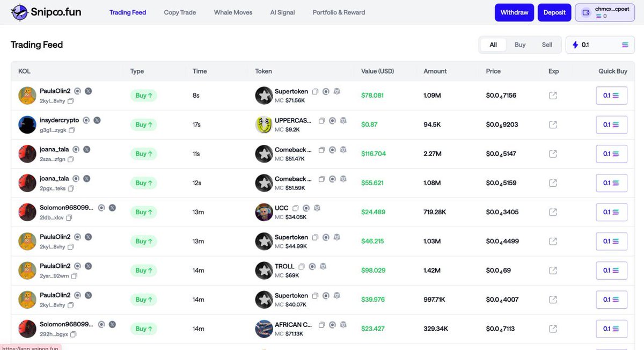644x350 pixels.
Task: Copy the TROLL token address
Action: pos(302,266)
